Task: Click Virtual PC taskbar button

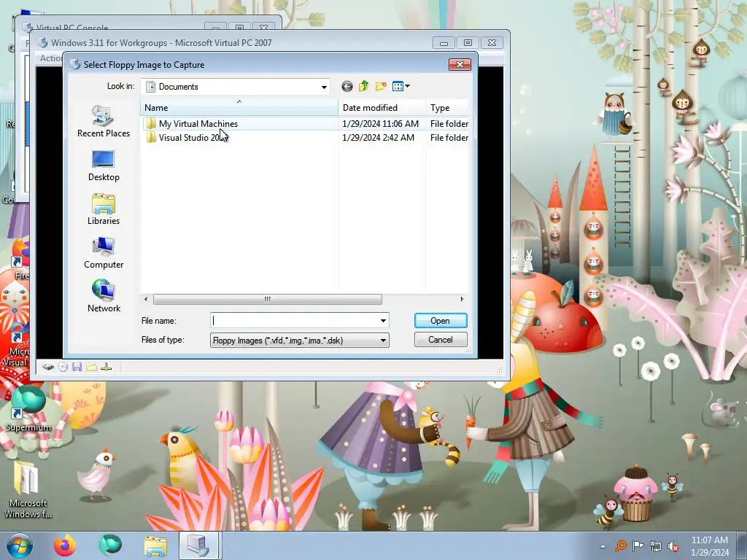Action: pos(199,545)
